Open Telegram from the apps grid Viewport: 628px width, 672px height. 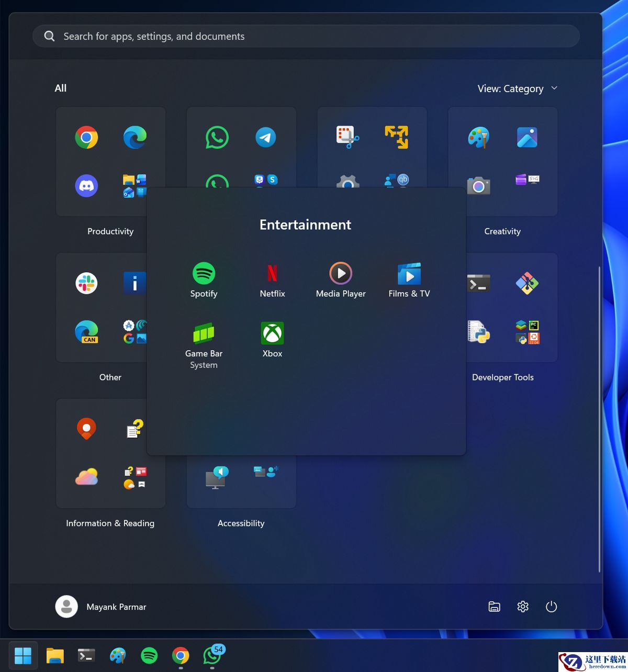[x=266, y=138]
